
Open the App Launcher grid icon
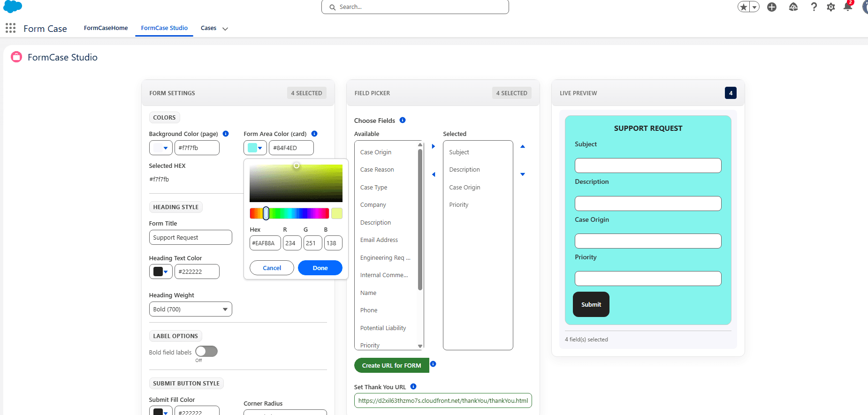pos(10,28)
